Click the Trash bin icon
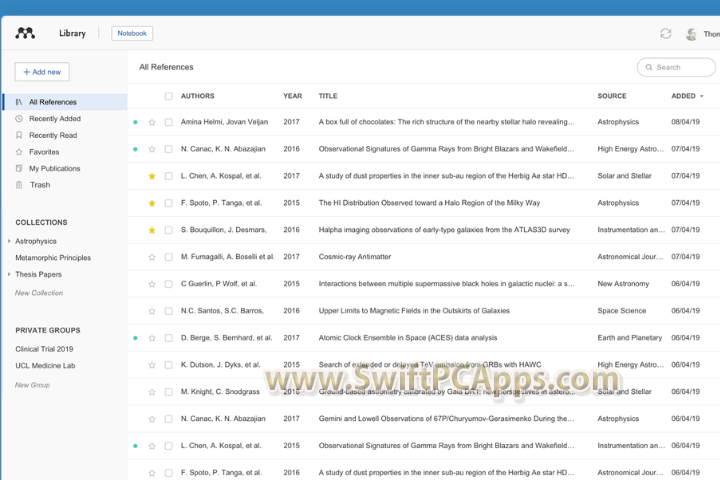This screenshot has width=720, height=480. tap(19, 185)
